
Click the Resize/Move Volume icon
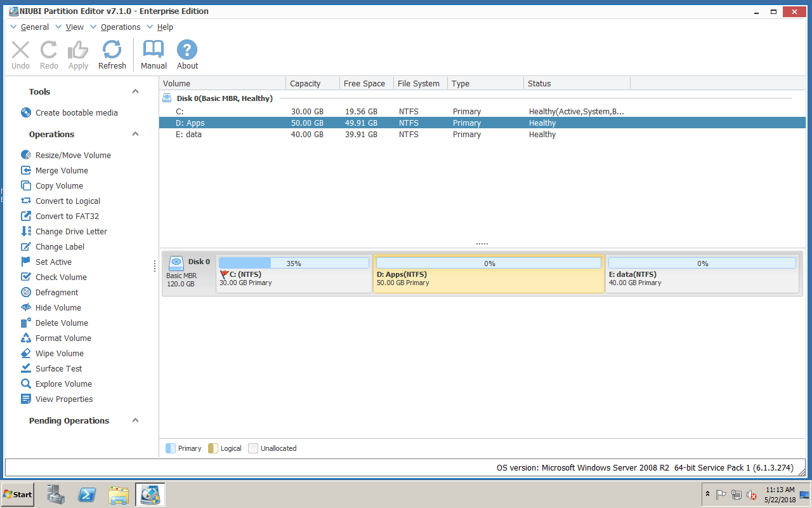tap(26, 155)
